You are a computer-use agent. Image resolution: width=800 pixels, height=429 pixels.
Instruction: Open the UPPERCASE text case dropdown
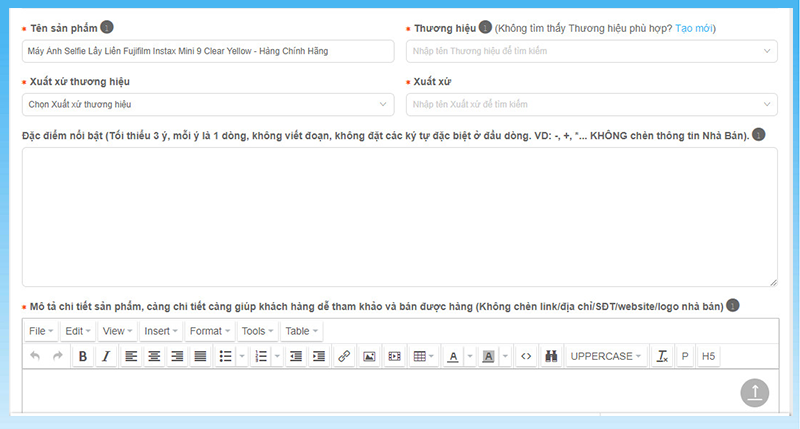point(606,356)
